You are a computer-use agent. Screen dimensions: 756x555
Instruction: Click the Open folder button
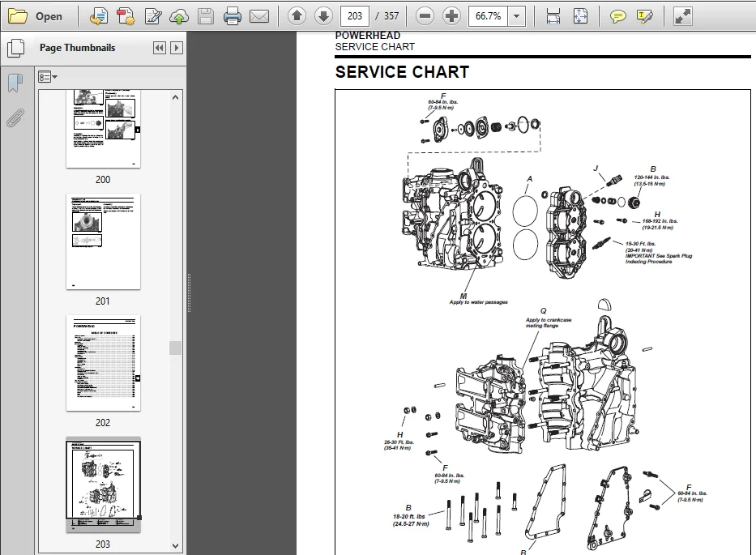(x=36, y=16)
